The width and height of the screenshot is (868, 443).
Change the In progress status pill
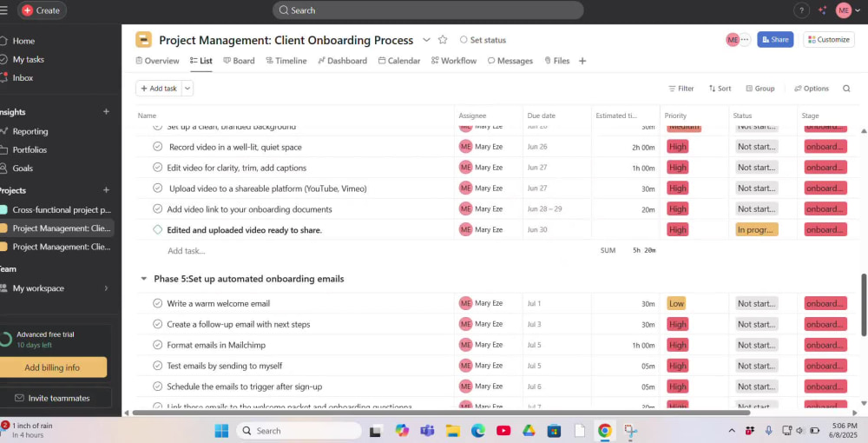click(x=757, y=230)
